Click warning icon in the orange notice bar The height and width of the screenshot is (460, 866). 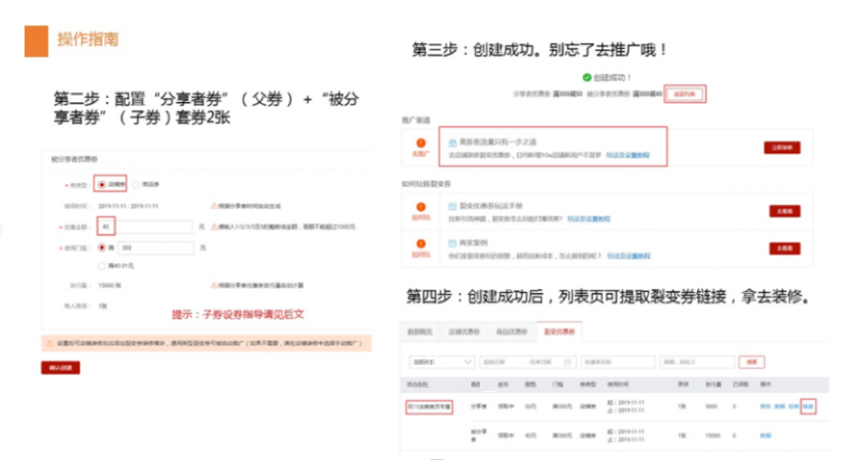point(50,343)
